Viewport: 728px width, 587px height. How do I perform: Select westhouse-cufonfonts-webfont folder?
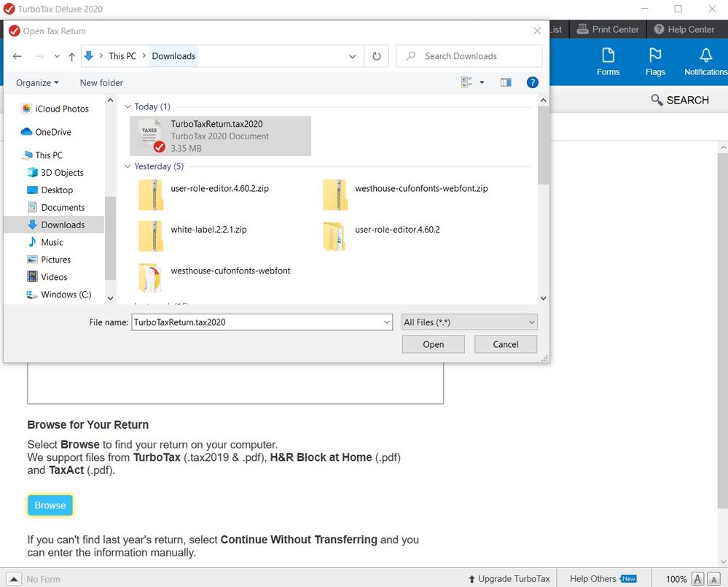[x=214, y=278]
